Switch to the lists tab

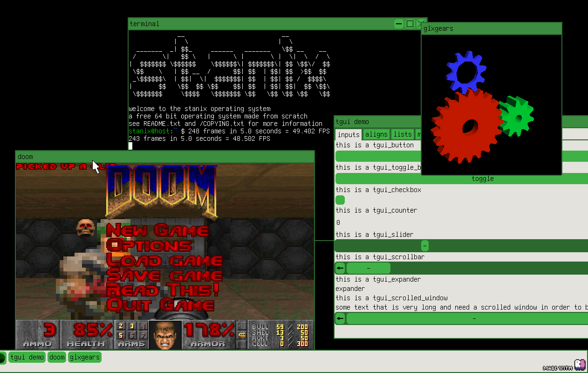403,134
